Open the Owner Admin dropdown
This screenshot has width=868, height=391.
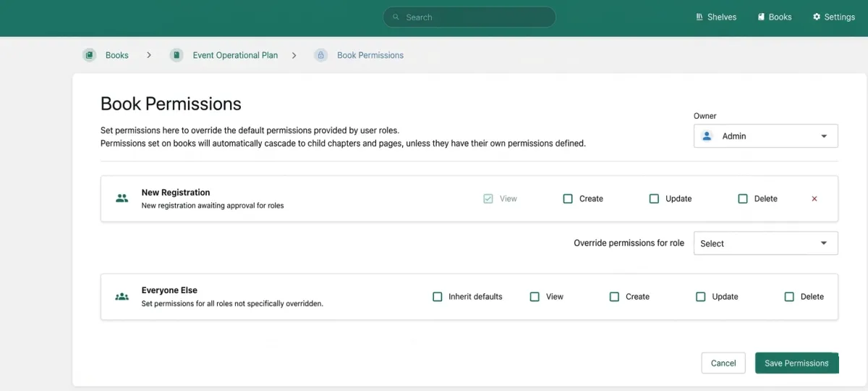[x=765, y=136]
